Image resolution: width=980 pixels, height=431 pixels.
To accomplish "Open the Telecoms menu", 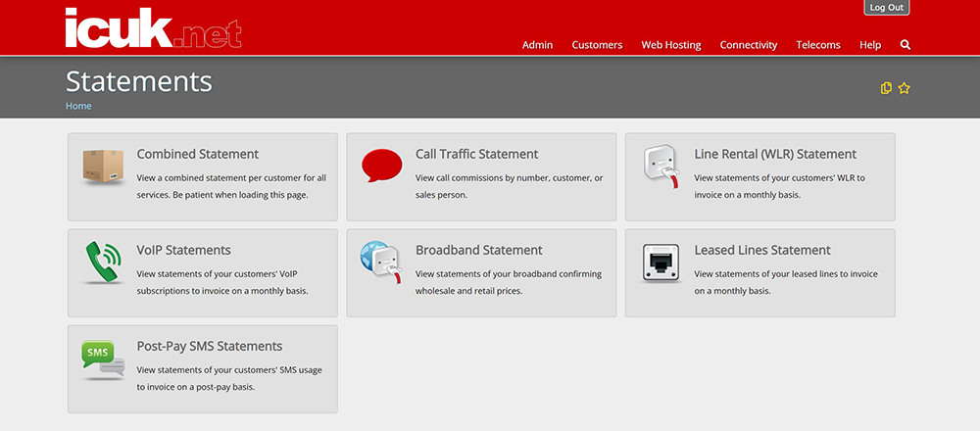I will click(818, 45).
